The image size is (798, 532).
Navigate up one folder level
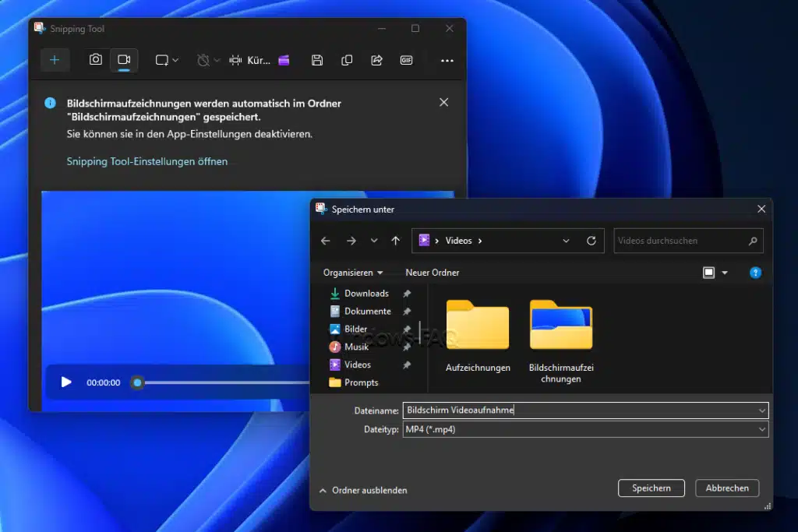click(395, 241)
